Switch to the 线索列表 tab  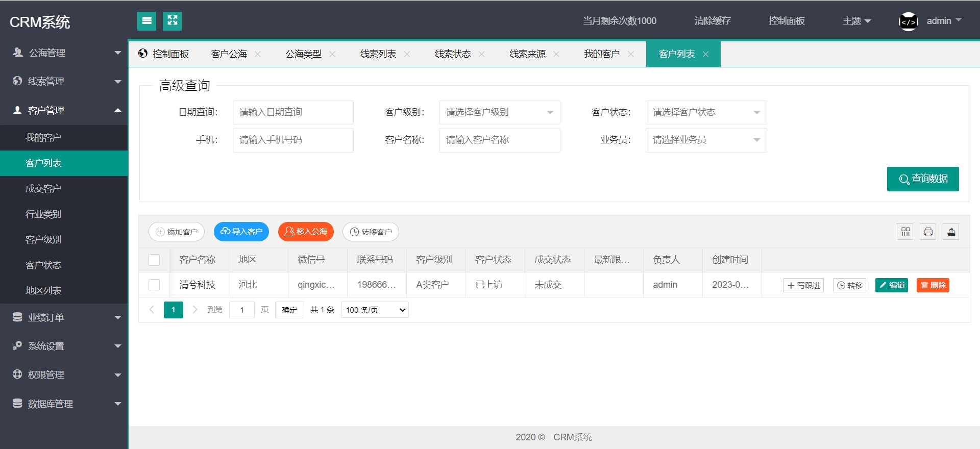pos(378,54)
